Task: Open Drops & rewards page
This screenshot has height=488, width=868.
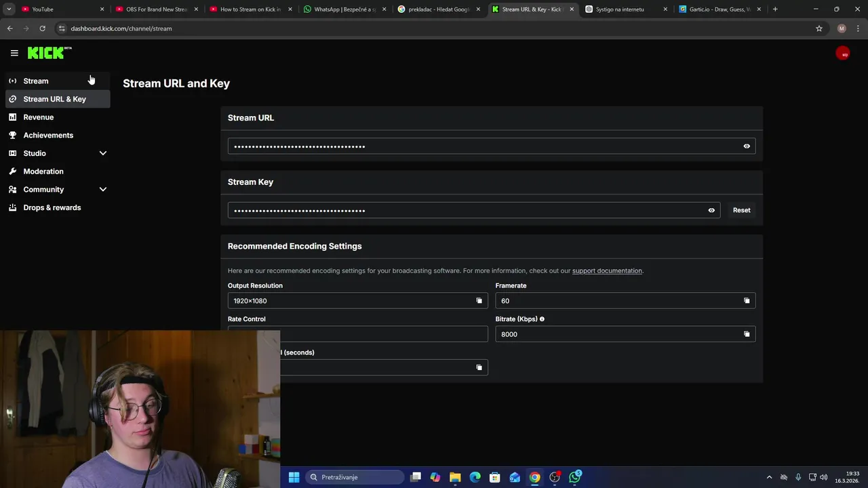Action: (58, 207)
